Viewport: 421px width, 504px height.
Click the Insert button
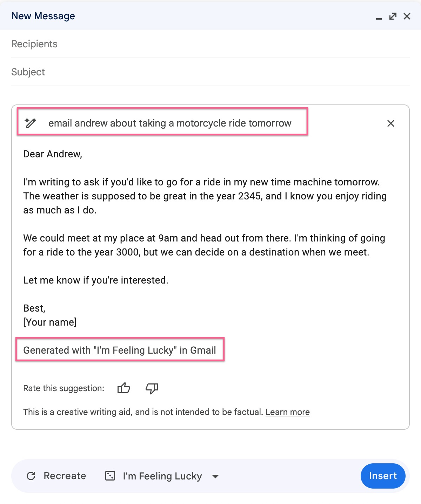click(383, 476)
